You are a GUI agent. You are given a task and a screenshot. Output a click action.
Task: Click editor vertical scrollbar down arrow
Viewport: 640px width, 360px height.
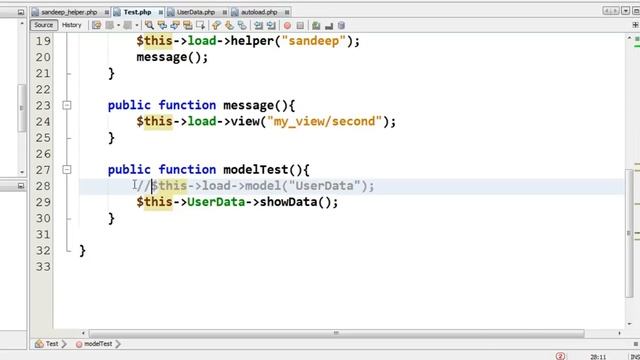pos(629,324)
